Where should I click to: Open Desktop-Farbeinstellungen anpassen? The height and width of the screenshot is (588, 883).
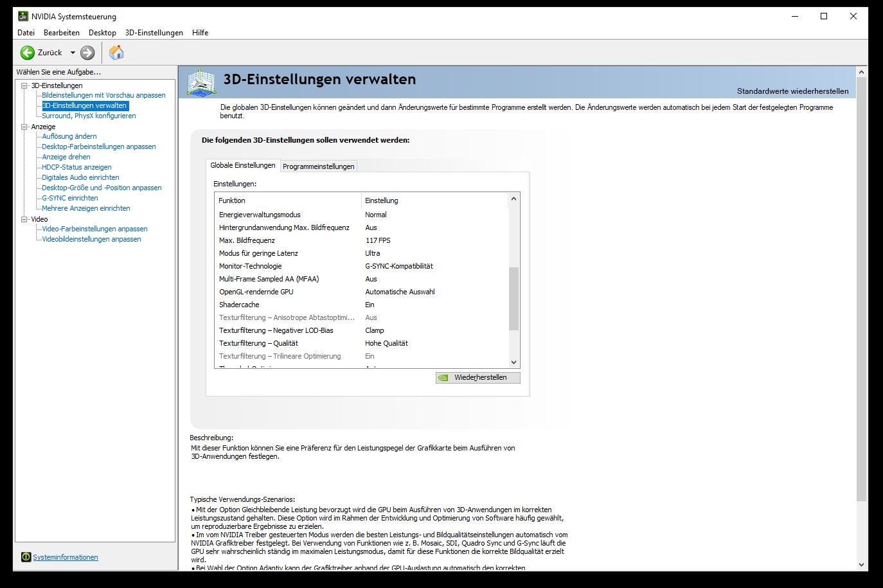click(x=99, y=147)
